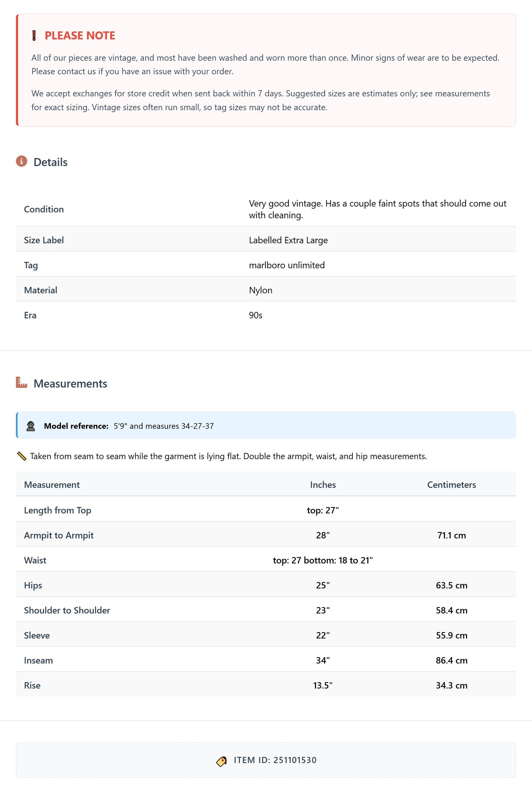This screenshot has width=532, height=791.
Task: Click the Item ID 251101530 text
Action: (x=275, y=760)
